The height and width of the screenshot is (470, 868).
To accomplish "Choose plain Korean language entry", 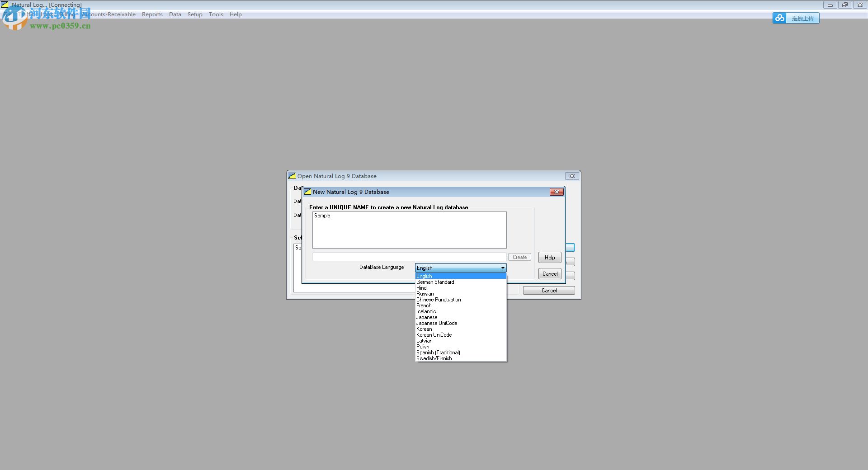I will pos(461,329).
